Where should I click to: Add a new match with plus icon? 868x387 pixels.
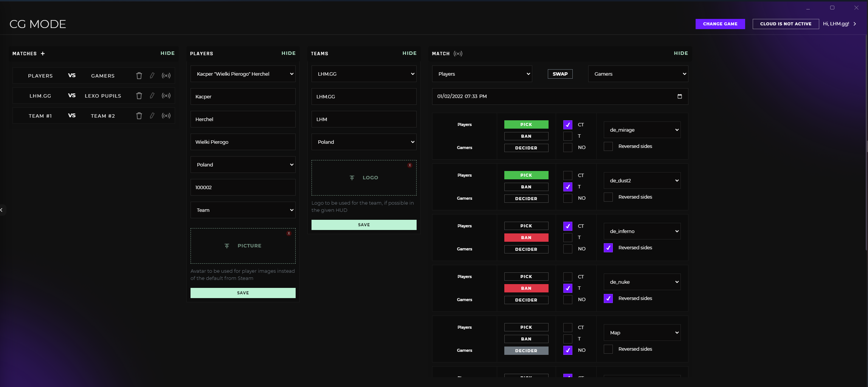tap(43, 54)
